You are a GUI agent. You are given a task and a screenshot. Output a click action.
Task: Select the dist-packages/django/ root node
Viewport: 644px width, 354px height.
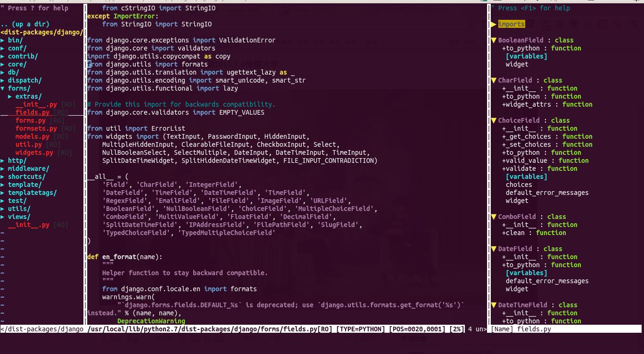click(x=42, y=33)
